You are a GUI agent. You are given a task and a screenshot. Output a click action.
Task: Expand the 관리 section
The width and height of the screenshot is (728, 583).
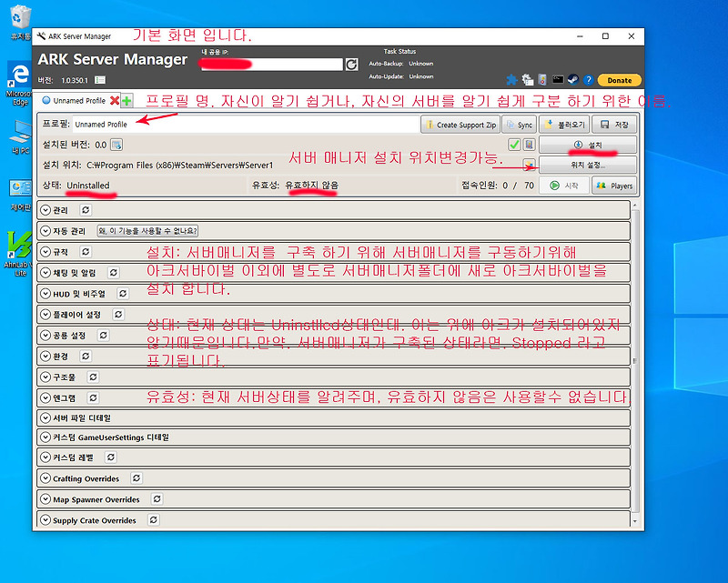click(x=45, y=210)
